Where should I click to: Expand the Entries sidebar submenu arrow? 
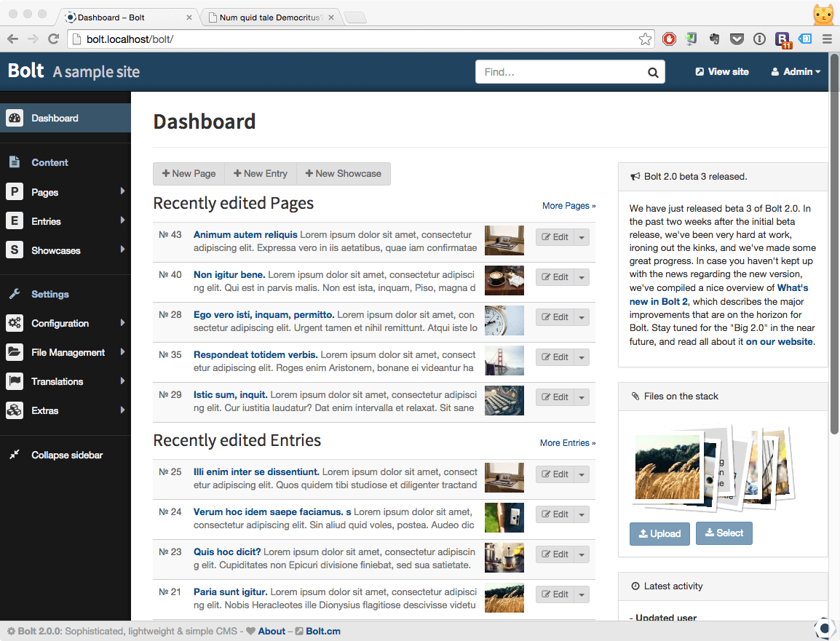click(x=122, y=220)
